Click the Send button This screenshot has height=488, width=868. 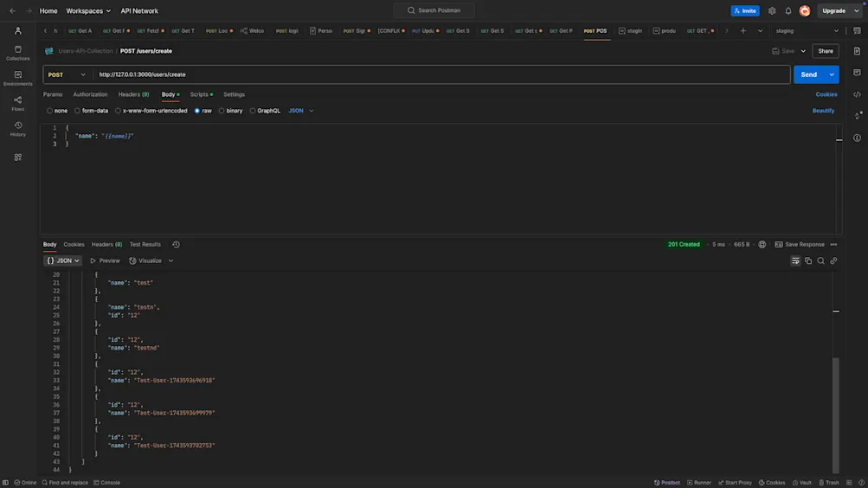809,74
